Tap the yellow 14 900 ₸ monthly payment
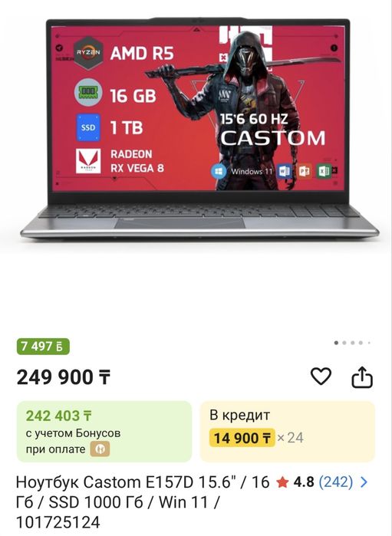The image size is (392, 536). tap(242, 438)
